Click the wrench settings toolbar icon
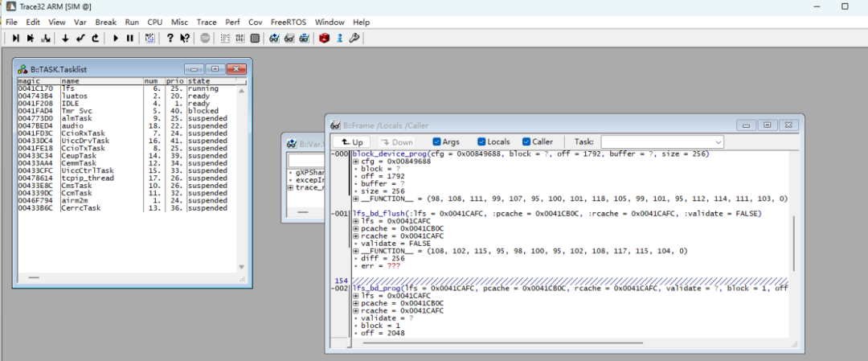Screen dimensions: 868x361 [354, 39]
